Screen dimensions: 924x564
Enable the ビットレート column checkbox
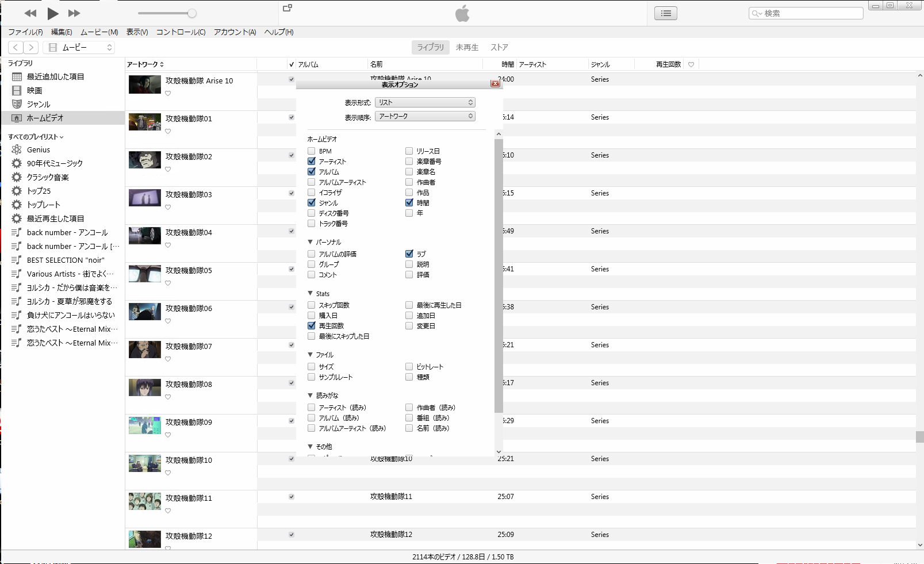[409, 367]
